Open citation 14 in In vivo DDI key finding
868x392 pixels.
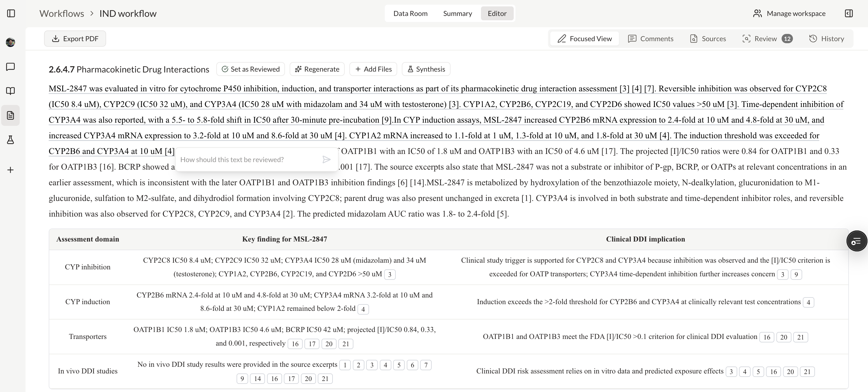[x=257, y=378]
